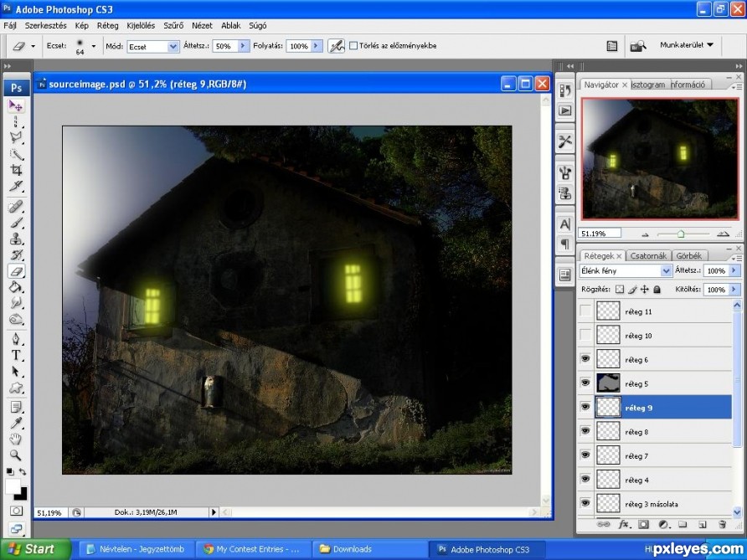Select the Blur tool
Screen dimensions: 747x560
(x=16, y=303)
